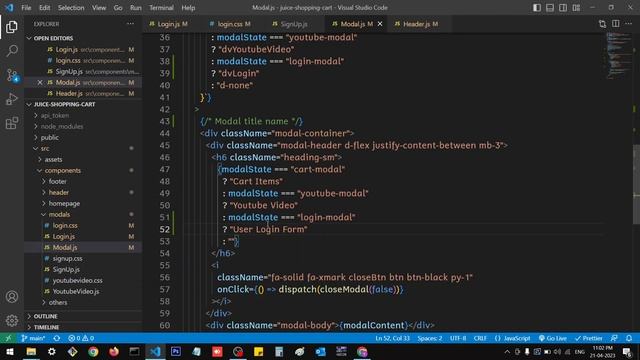This screenshot has width=640, height=360.
Task: Click Prettier status bar item
Action: (589, 338)
